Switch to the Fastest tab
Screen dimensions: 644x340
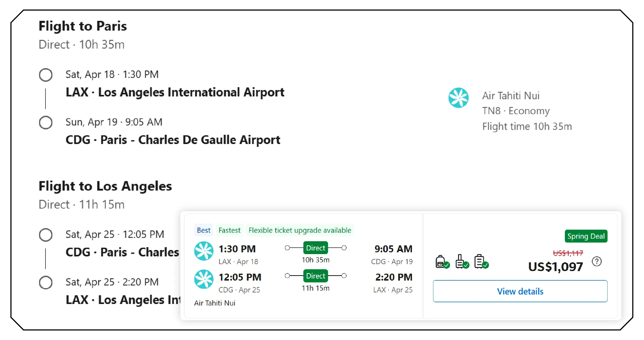pyautogui.click(x=229, y=230)
